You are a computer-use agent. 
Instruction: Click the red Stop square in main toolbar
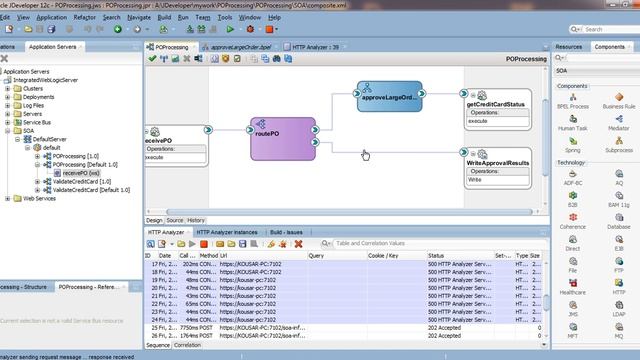(x=269, y=29)
